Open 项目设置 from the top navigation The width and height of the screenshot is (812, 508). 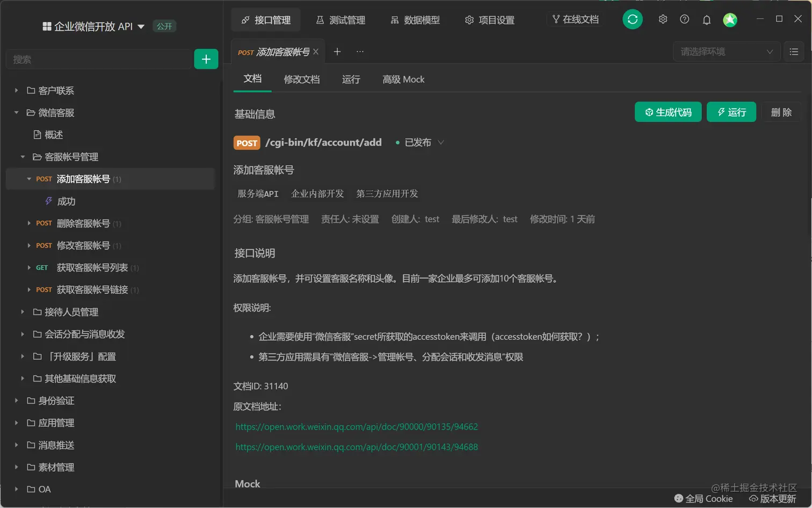(490, 19)
